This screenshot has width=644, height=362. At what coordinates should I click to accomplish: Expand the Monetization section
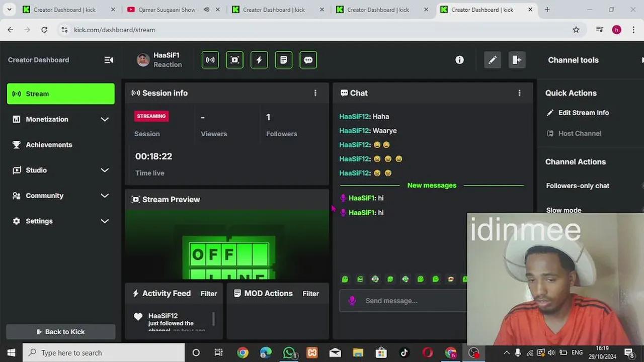click(x=105, y=119)
